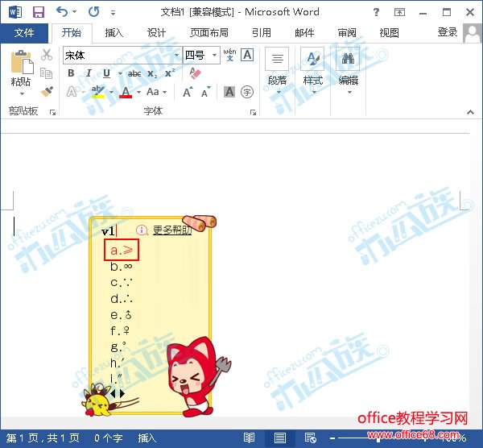Customize quick access toolbar dropdown
Viewport: 483px width, 448px height.
[114, 13]
